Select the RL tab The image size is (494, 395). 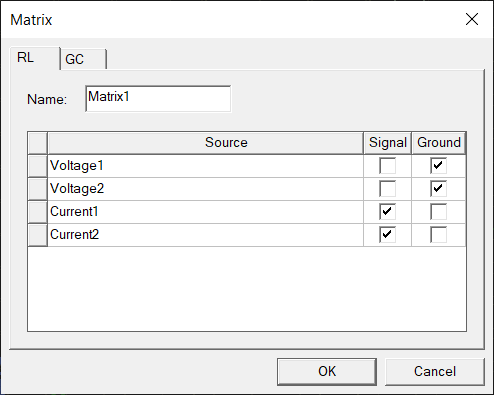tap(35, 58)
